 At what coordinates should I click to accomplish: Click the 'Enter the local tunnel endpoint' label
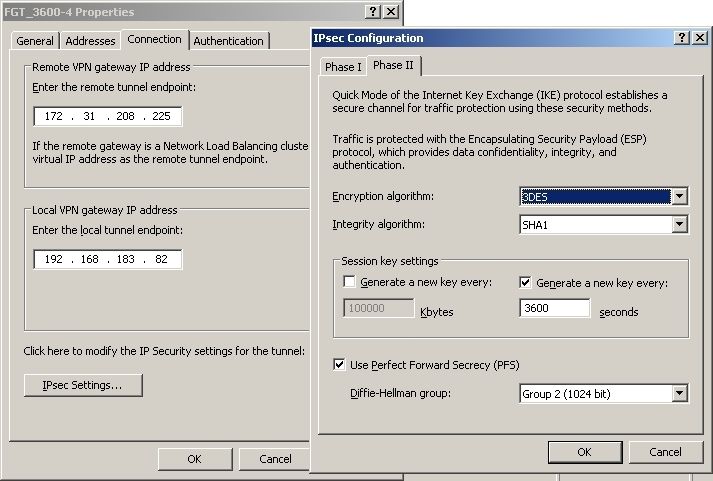click(x=107, y=230)
